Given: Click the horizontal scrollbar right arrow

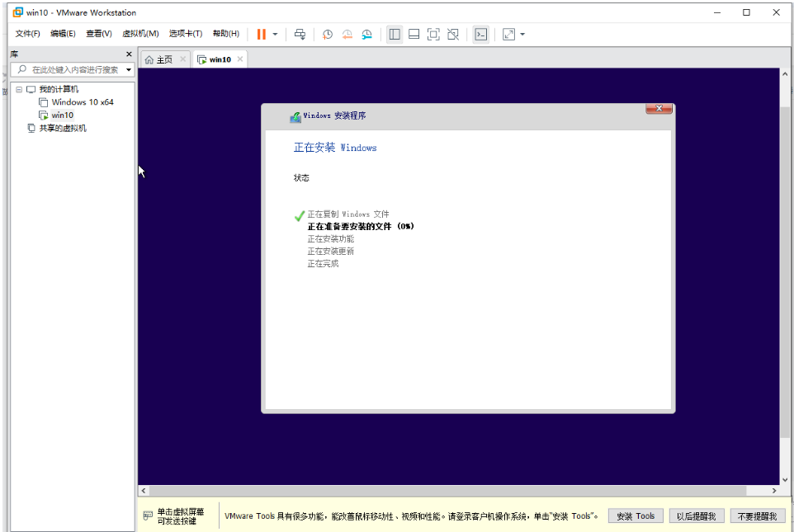Looking at the screenshot, I should (x=773, y=491).
